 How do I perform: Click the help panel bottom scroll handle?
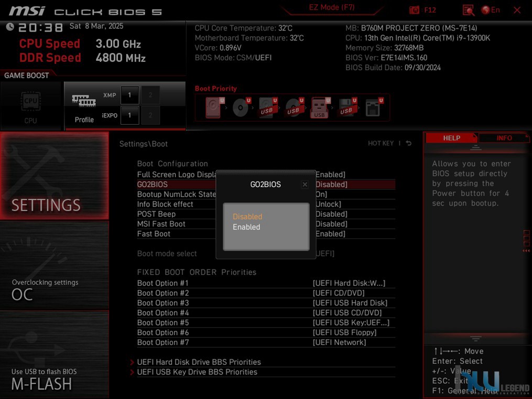click(476, 339)
